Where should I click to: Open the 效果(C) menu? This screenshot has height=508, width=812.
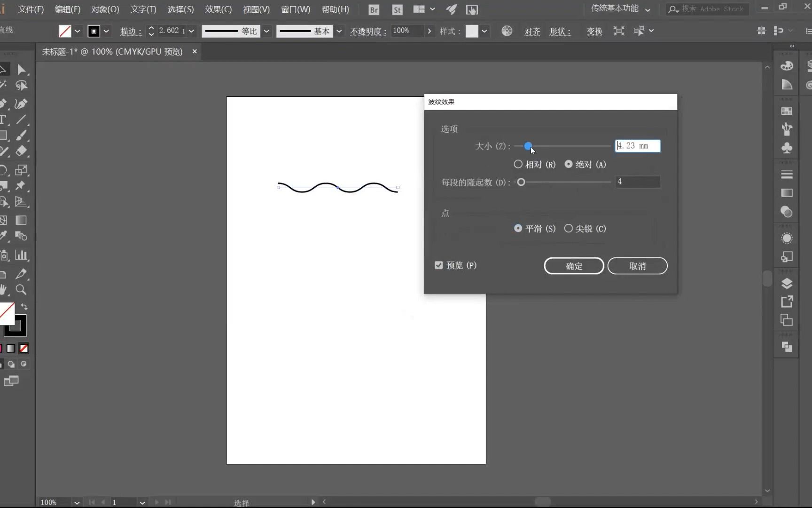219,9
